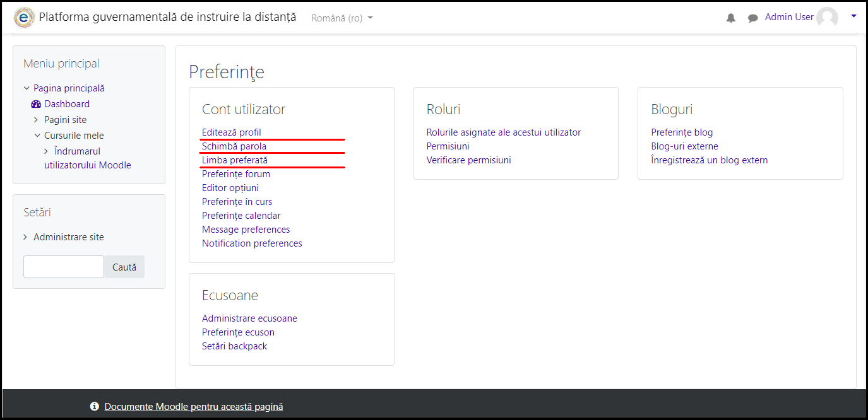
Task: Open Pagina principală link
Action: pos(69,88)
